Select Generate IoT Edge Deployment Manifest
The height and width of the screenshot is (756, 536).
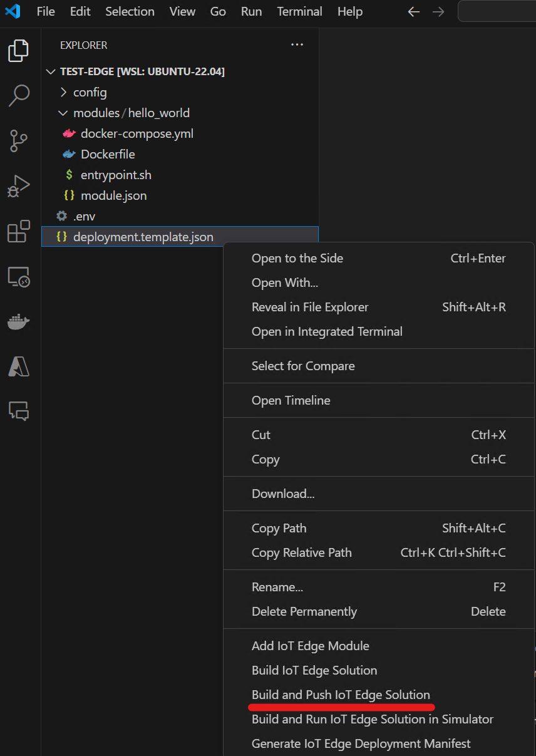361,743
